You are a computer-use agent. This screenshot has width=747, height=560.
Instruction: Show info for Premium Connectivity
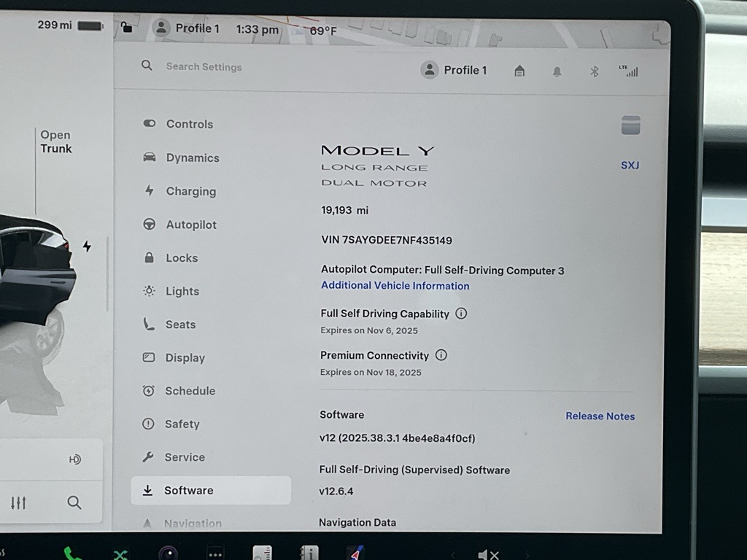point(441,355)
